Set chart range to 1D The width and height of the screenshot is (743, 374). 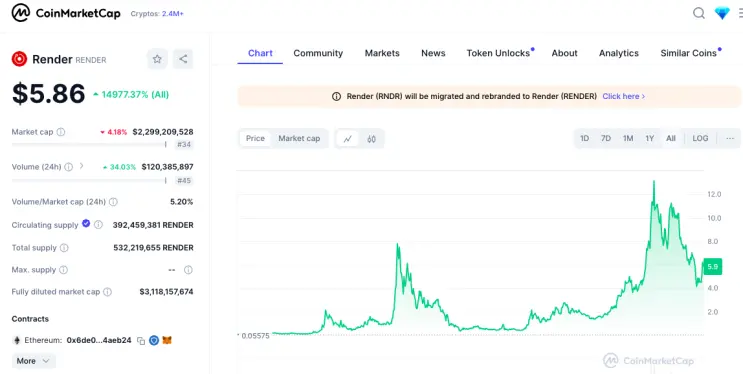coord(584,138)
